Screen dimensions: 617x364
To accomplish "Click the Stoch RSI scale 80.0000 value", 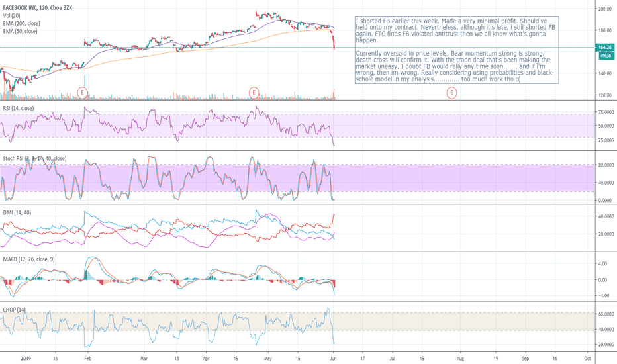I will coord(606,165).
